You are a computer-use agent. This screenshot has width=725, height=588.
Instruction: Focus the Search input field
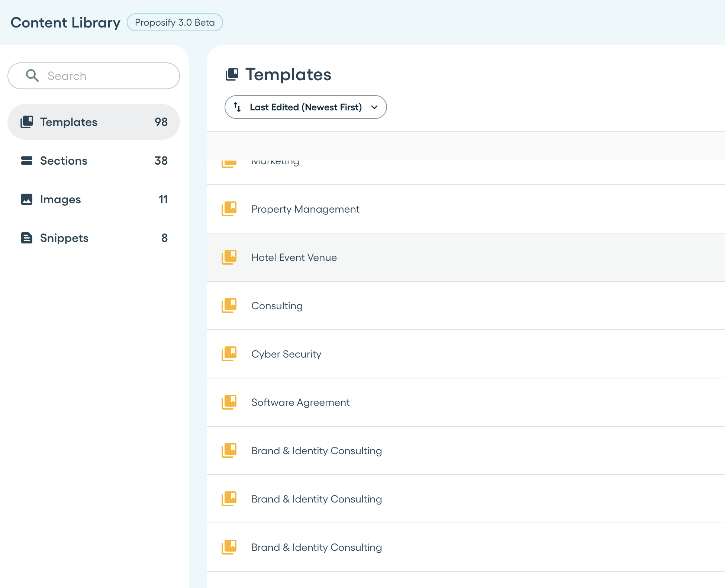(94, 76)
